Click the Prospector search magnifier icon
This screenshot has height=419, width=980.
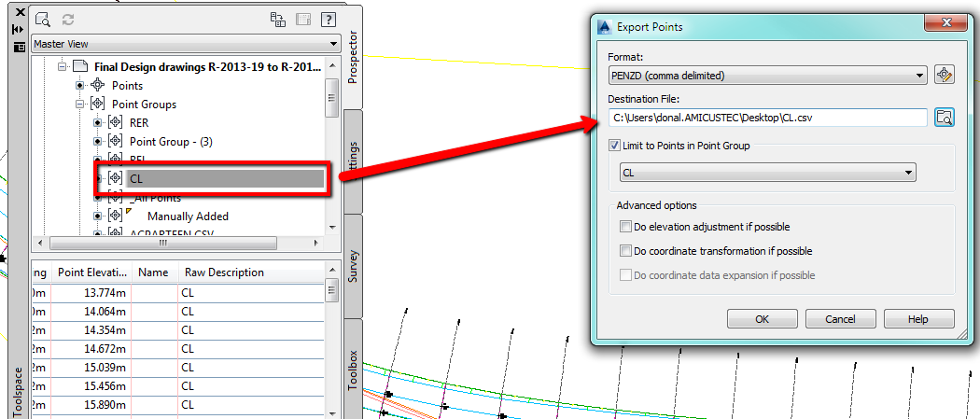[x=43, y=20]
